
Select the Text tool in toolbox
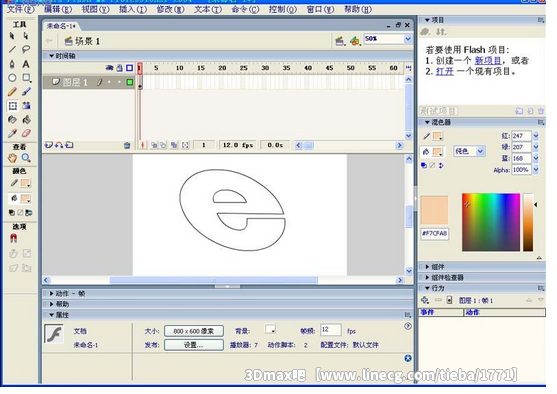click(x=26, y=64)
